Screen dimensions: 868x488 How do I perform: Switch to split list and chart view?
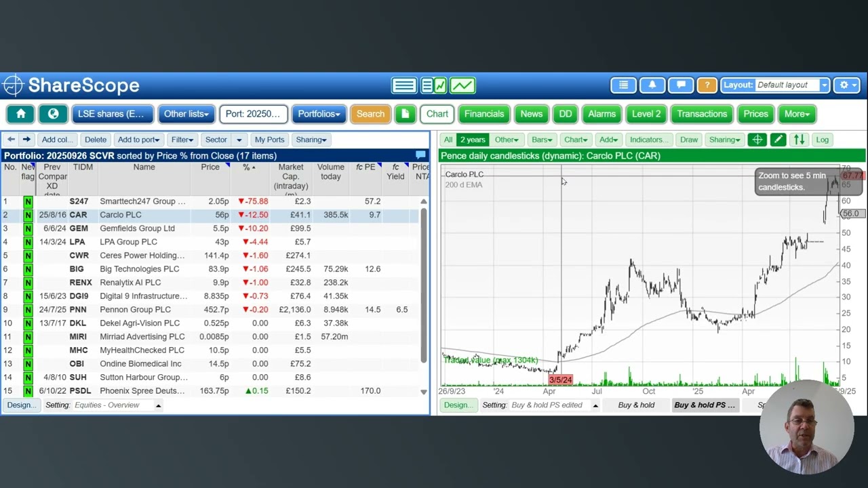click(x=434, y=85)
